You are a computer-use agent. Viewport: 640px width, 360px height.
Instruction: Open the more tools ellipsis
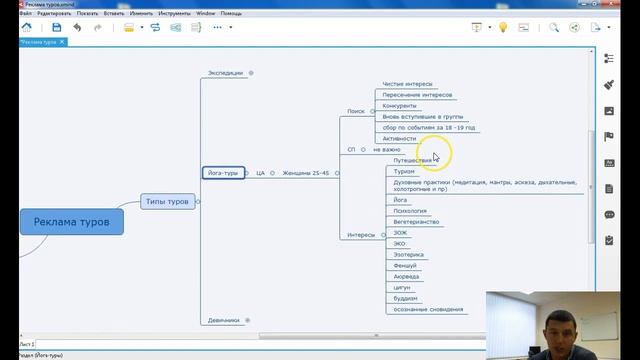[x=217, y=27]
